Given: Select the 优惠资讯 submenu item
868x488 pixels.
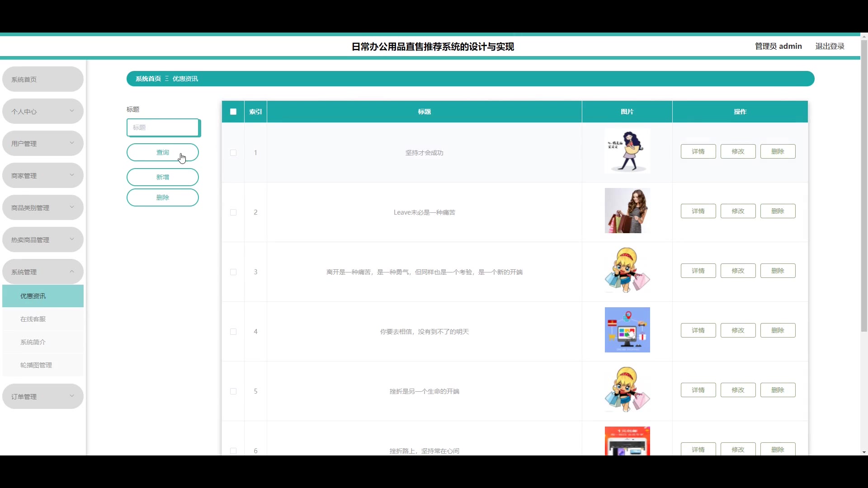Looking at the screenshot, I should pyautogui.click(x=43, y=296).
